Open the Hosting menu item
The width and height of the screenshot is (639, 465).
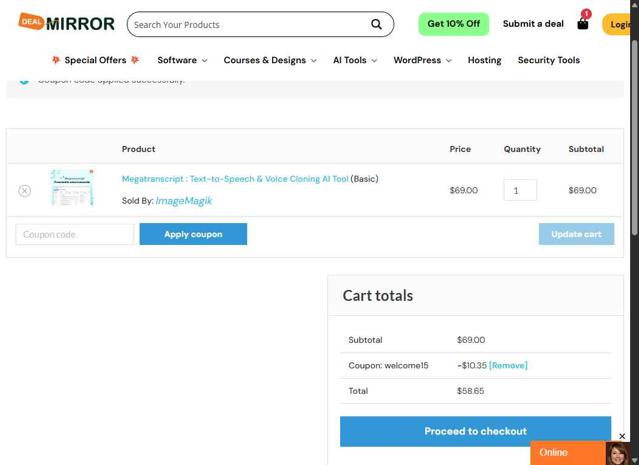coord(484,60)
